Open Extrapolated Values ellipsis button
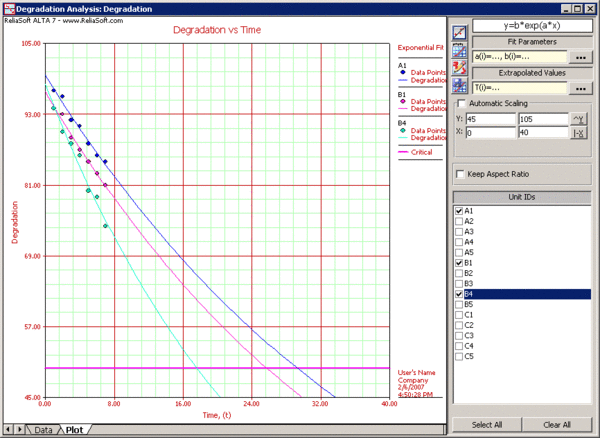This screenshot has width=600, height=438. [x=581, y=88]
